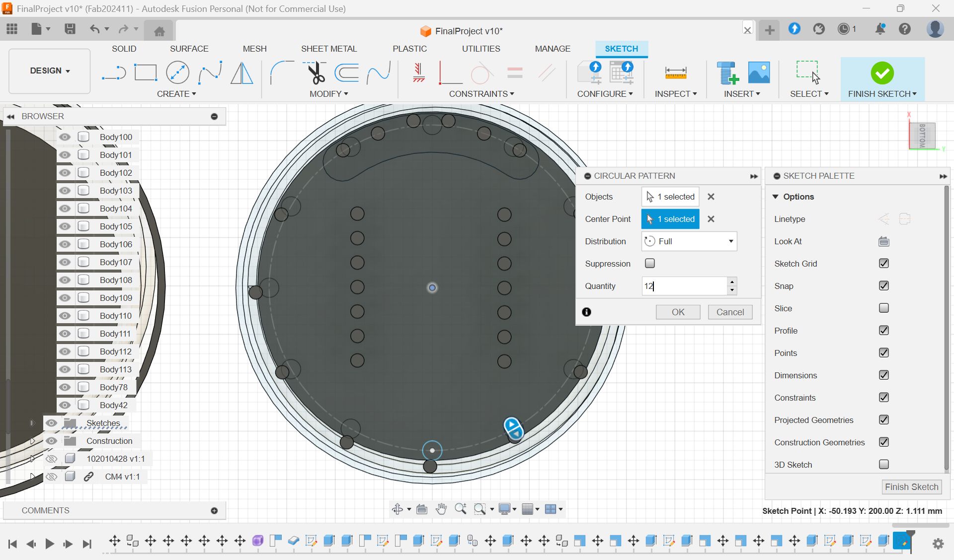Switch to the MANAGE tab
This screenshot has height=560, width=954.
tap(553, 49)
